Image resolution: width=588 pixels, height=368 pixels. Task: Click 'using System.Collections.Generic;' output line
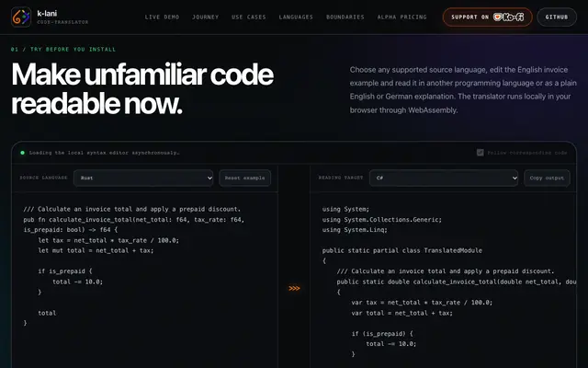click(x=382, y=220)
